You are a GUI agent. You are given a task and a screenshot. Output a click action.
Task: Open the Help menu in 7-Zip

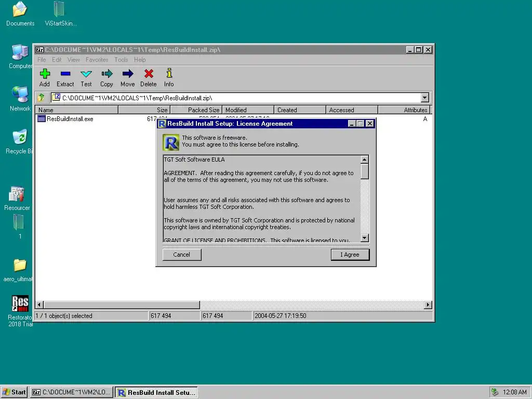[x=140, y=60]
